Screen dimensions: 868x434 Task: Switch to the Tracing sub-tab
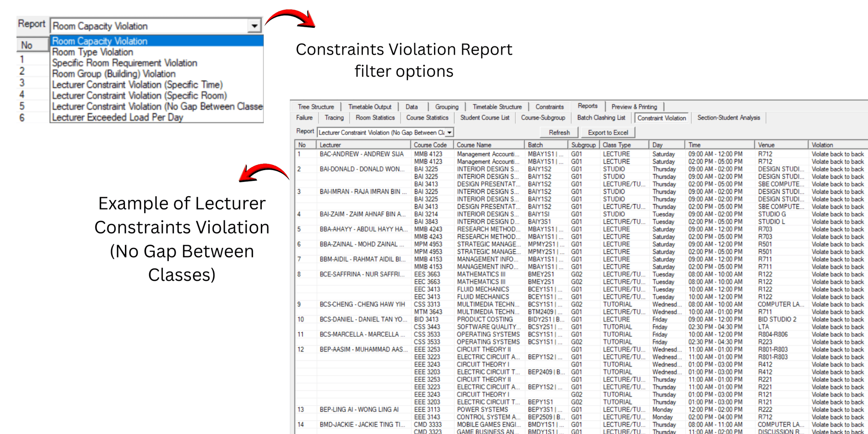334,118
